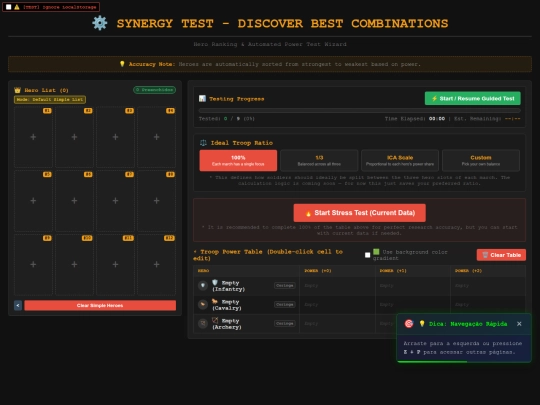
Task: Select Infantry Power (+0) empty cell
Action: click(337, 285)
